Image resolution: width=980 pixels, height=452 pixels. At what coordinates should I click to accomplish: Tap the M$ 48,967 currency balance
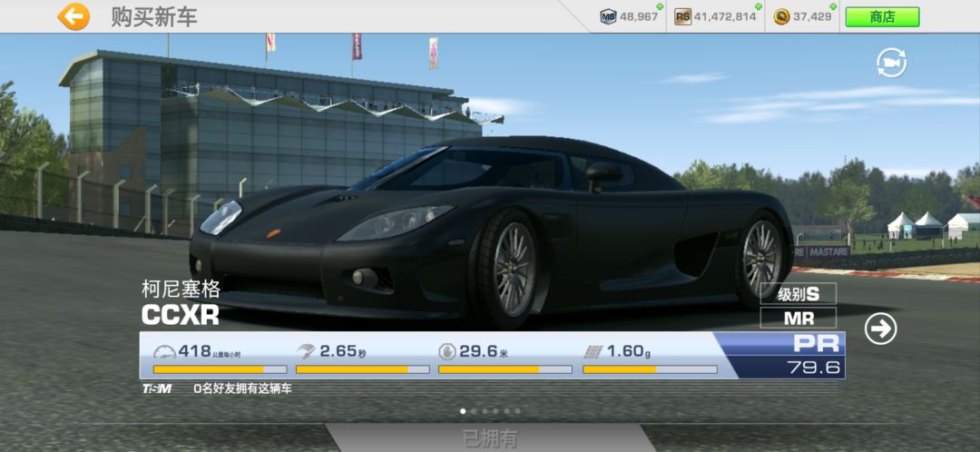(630, 17)
